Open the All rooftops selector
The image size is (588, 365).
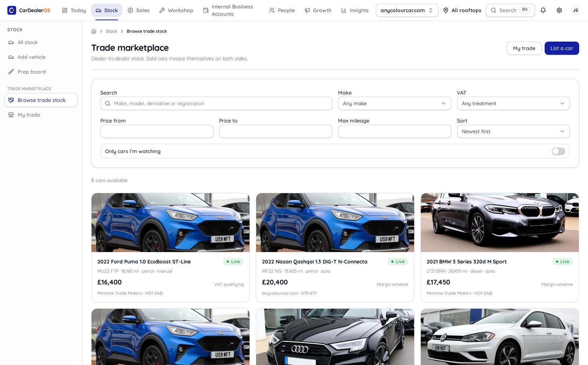click(x=462, y=10)
